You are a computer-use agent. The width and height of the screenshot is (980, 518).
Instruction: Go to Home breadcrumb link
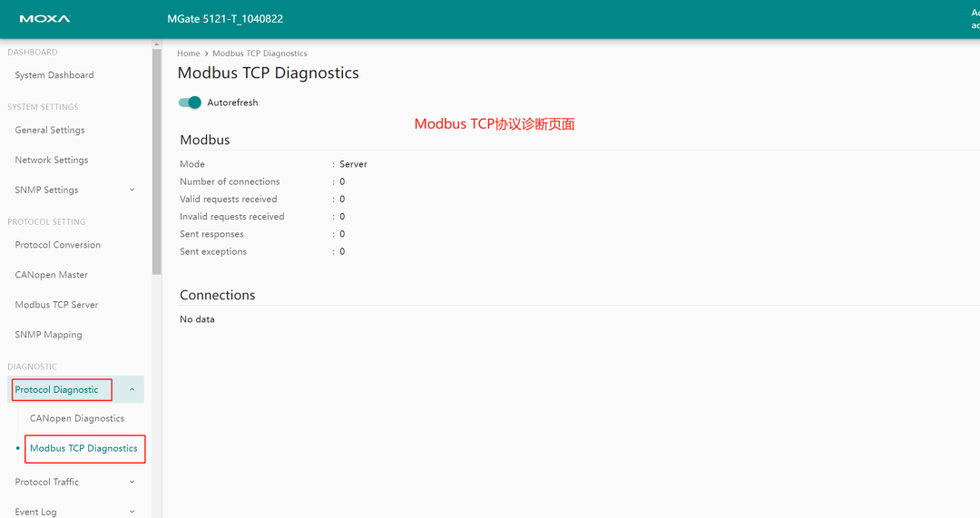tap(188, 54)
